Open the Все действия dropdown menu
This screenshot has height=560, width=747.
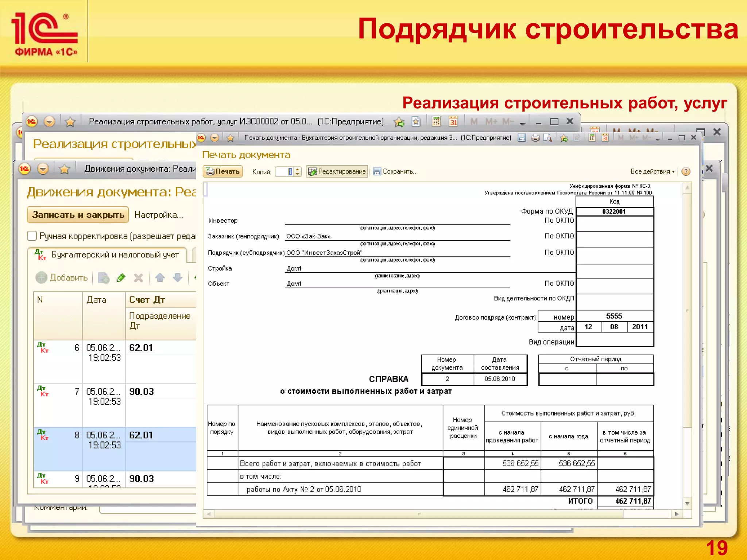pyautogui.click(x=653, y=171)
